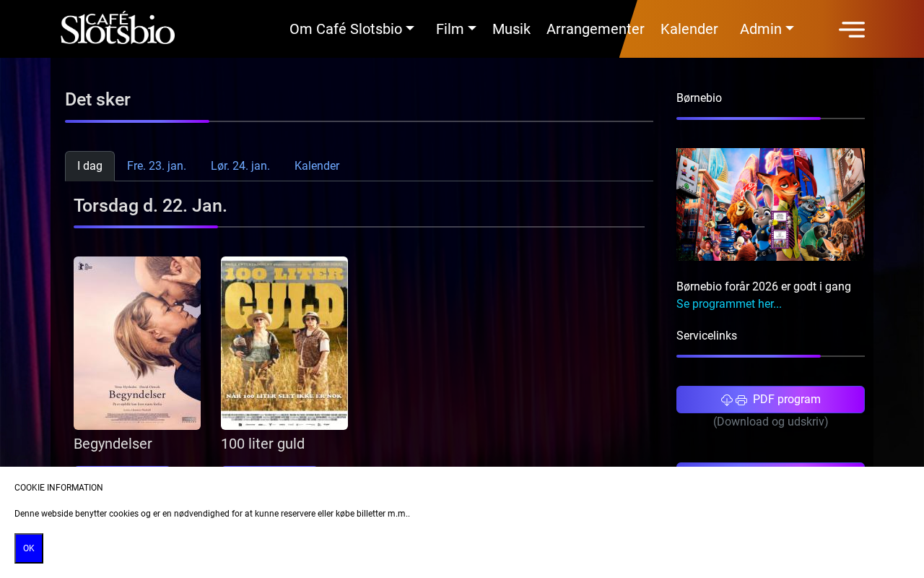Expand the Admin dropdown menu
This screenshot has width=924, height=578.
pos(767,29)
